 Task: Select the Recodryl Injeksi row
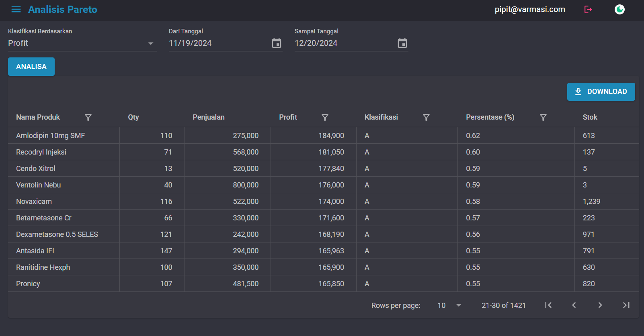pos(323,152)
